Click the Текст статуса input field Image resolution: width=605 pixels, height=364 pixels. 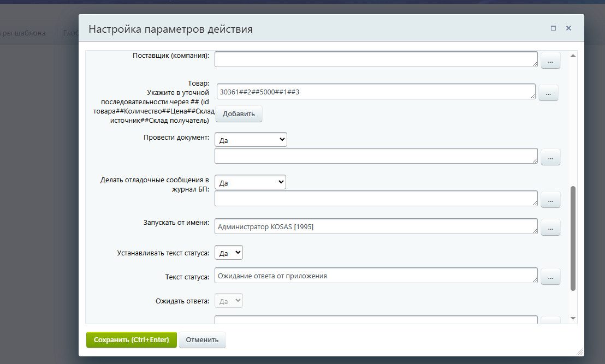[x=376, y=275]
